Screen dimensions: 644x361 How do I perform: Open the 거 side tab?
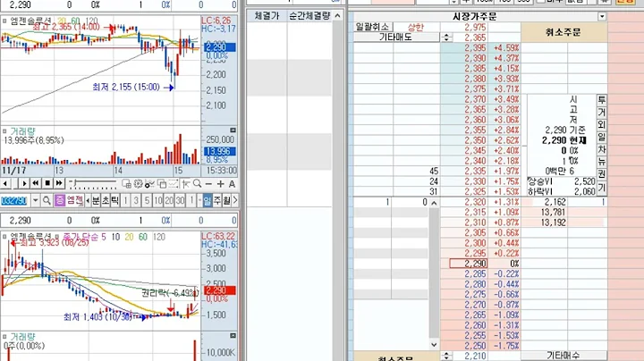(x=601, y=112)
